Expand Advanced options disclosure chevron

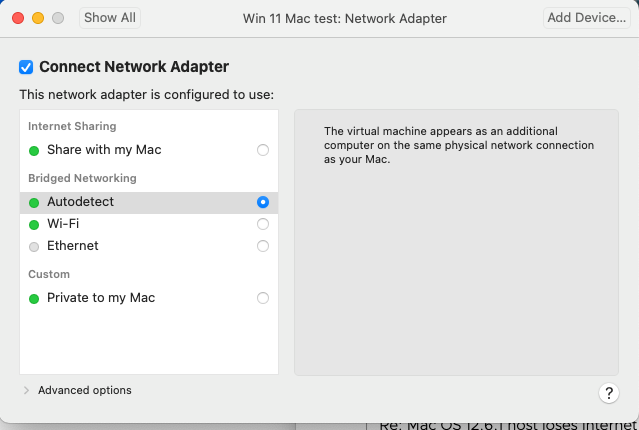[x=26, y=390]
